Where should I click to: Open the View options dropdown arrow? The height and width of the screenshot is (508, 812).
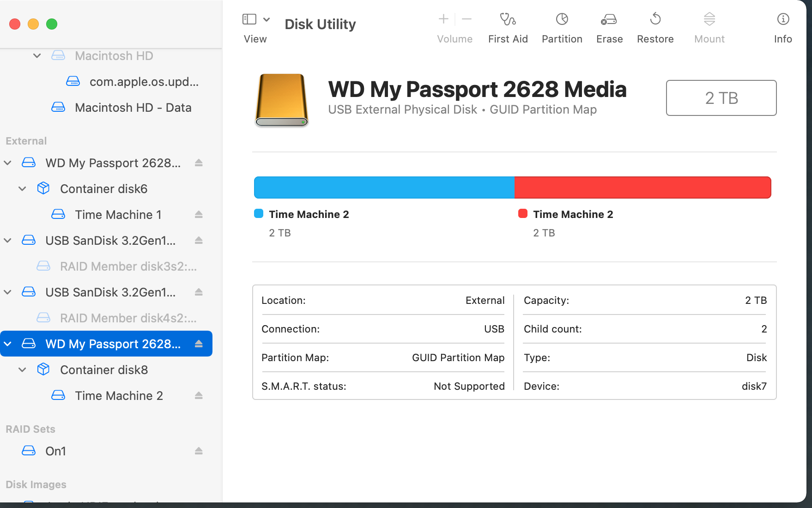[267, 19]
